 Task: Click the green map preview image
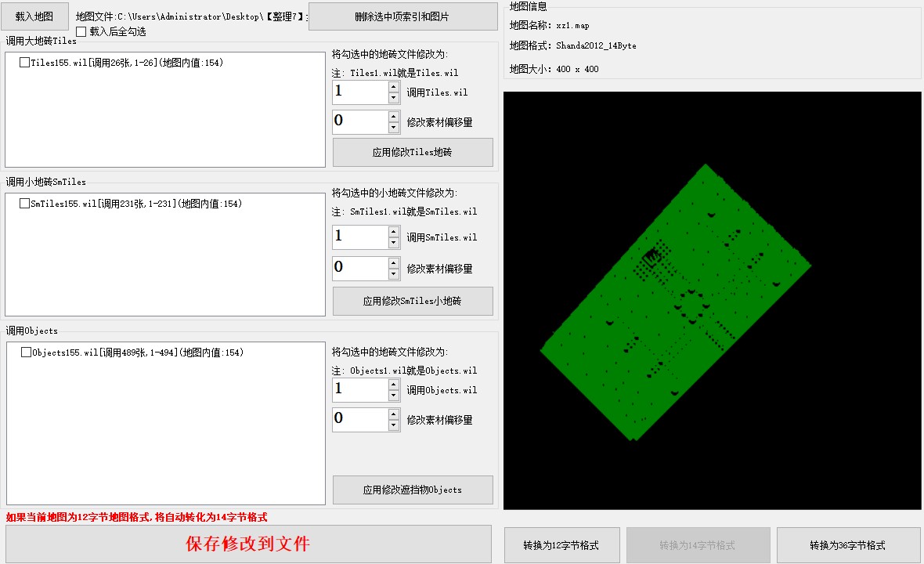(x=675, y=302)
